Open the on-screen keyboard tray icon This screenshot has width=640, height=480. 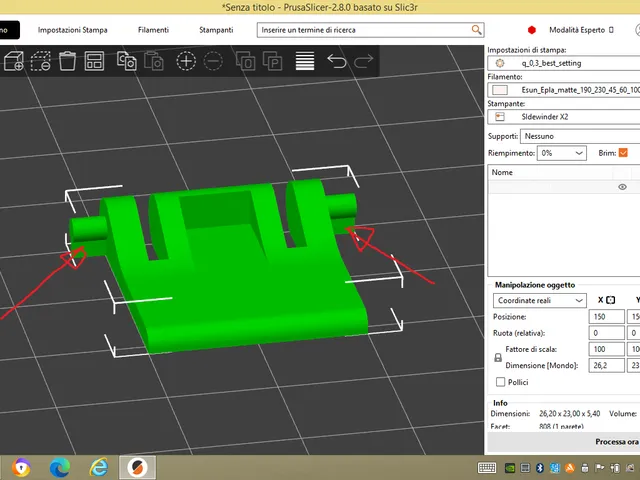(x=487, y=468)
